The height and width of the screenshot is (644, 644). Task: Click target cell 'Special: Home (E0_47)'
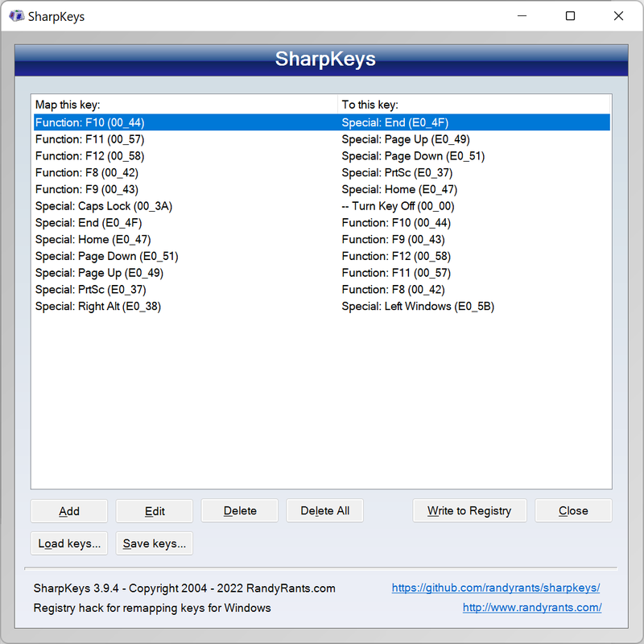(x=399, y=189)
